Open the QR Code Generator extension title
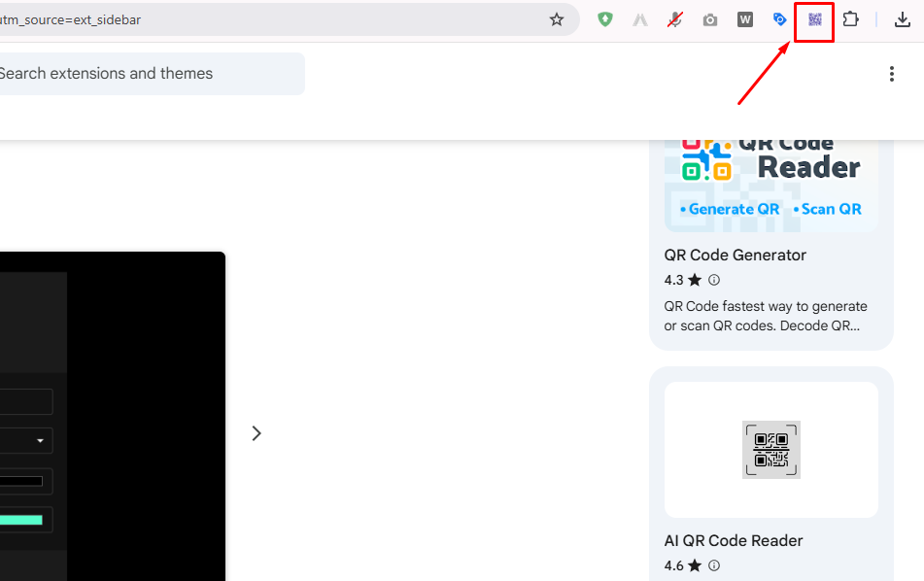 tap(735, 256)
